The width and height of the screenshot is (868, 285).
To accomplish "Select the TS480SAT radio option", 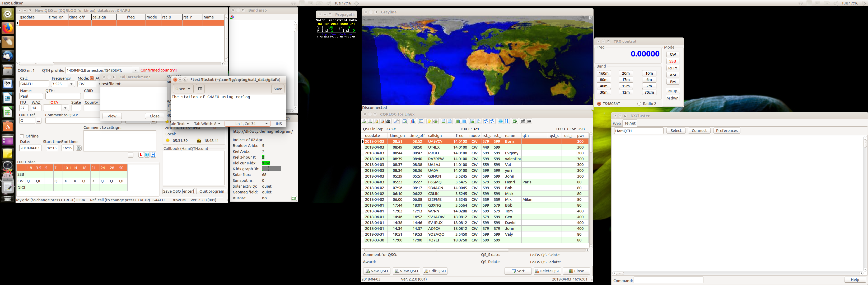I will tap(599, 104).
